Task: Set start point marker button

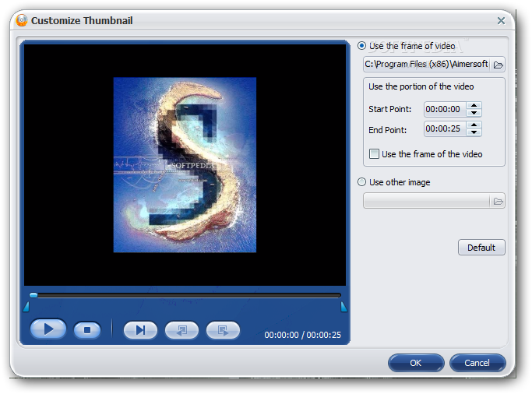Action: (181, 330)
